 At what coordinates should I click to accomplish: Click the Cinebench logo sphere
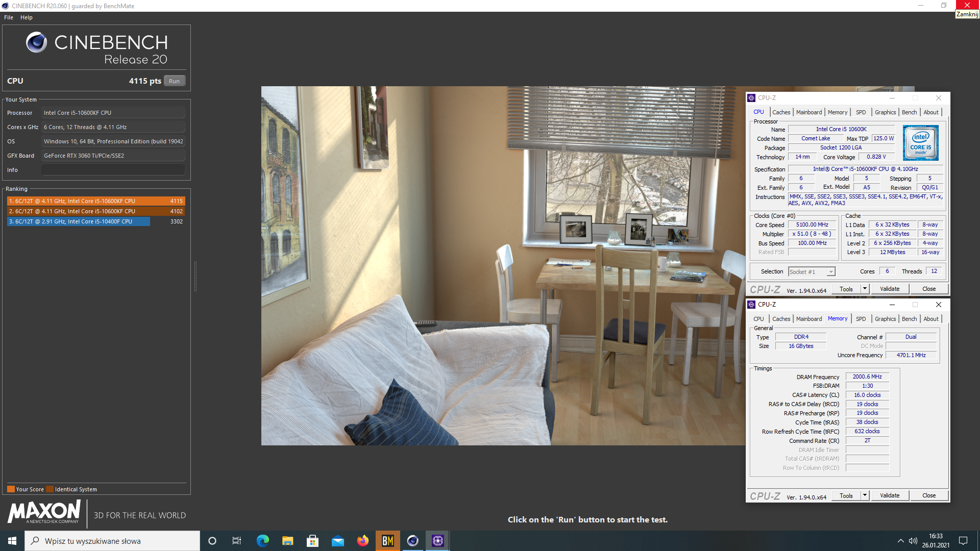click(x=36, y=42)
